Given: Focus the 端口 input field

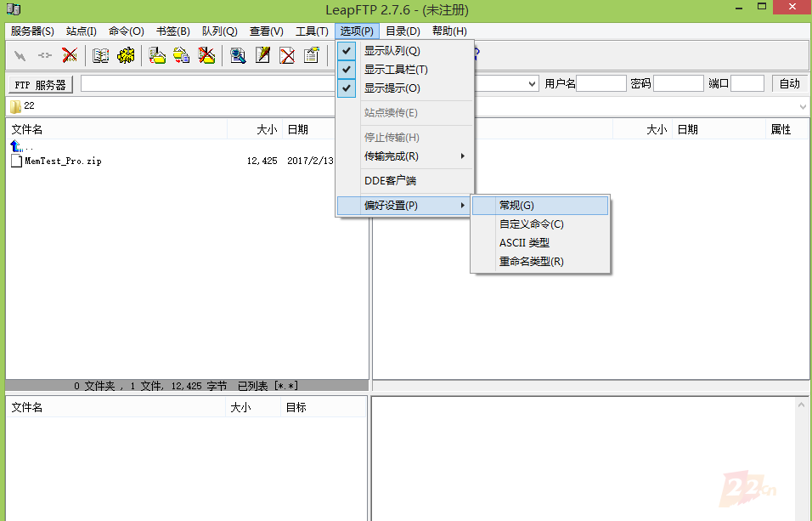Looking at the screenshot, I should pos(747,83).
